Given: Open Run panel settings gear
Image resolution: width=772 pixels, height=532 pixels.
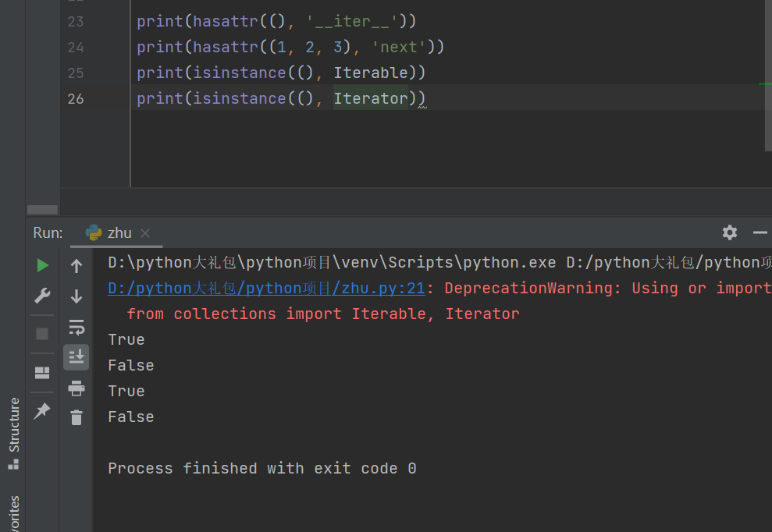Looking at the screenshot, I should 730,232.
